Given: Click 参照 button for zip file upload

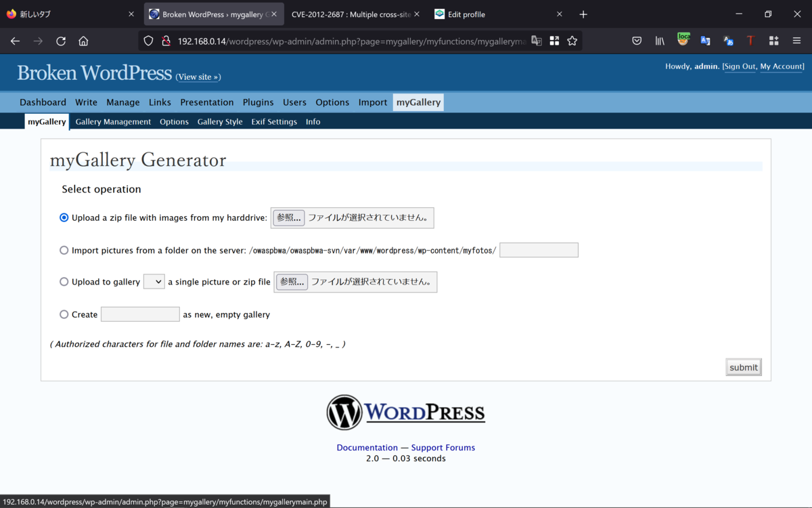Looking at the screenshot, I should tap(289, 217).
